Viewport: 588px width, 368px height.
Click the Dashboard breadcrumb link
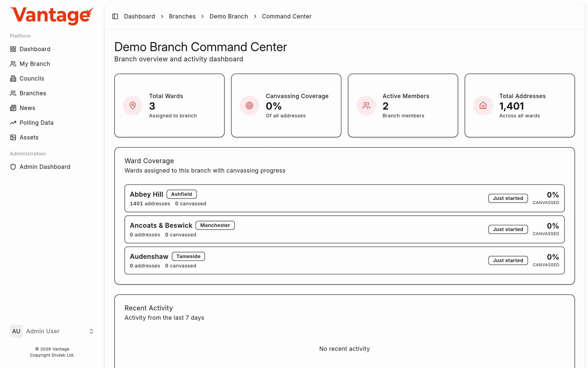point(139,16)
